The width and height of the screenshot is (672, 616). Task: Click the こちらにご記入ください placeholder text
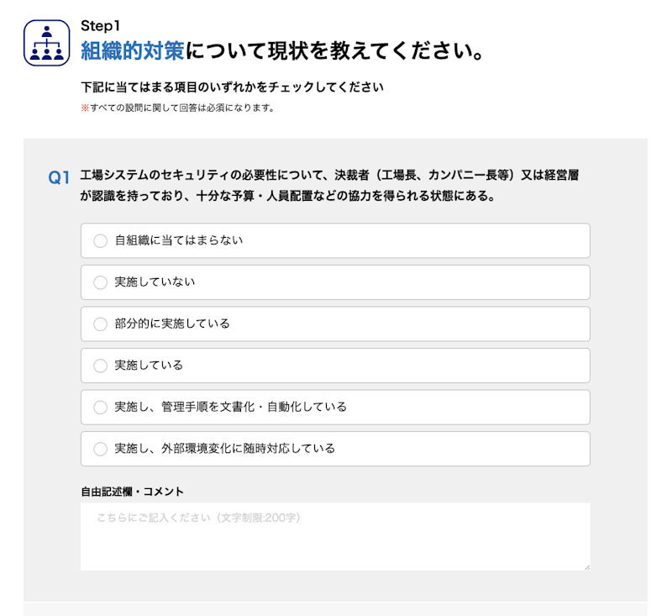click(198, 518)
